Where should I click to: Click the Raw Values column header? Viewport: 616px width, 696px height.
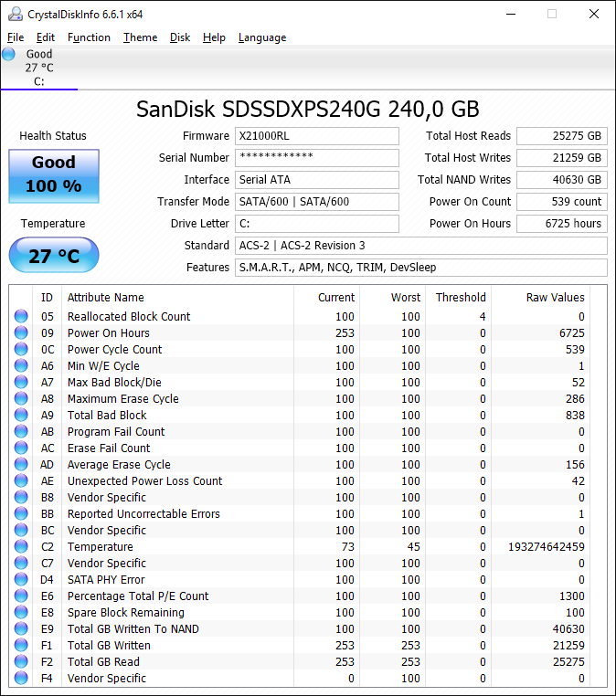(x=540, y=298)
